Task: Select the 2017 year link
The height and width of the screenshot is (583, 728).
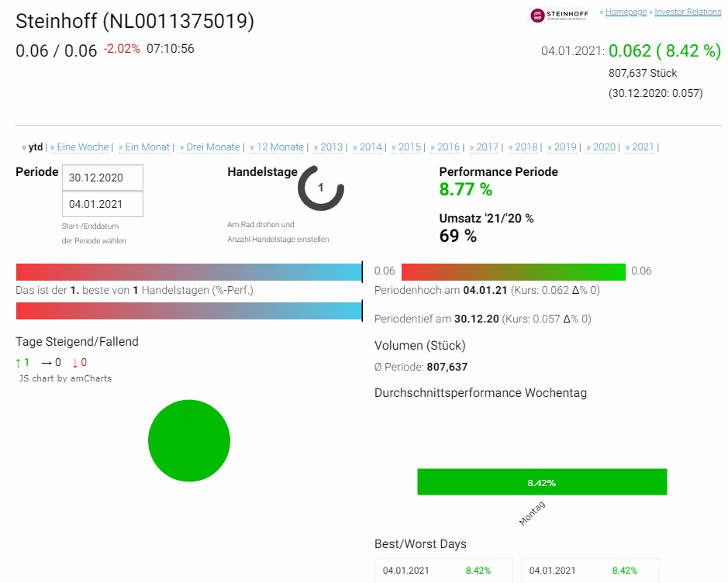Action: [487, 147]
